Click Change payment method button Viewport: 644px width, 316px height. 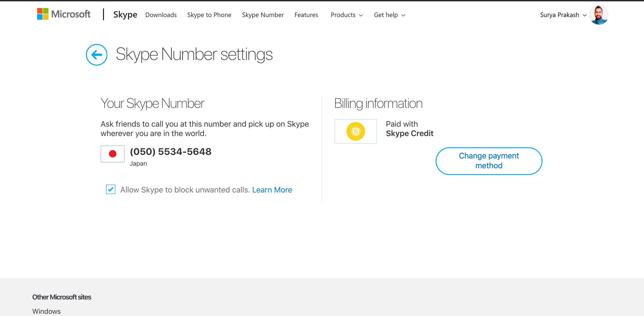[x=489, y=161]
